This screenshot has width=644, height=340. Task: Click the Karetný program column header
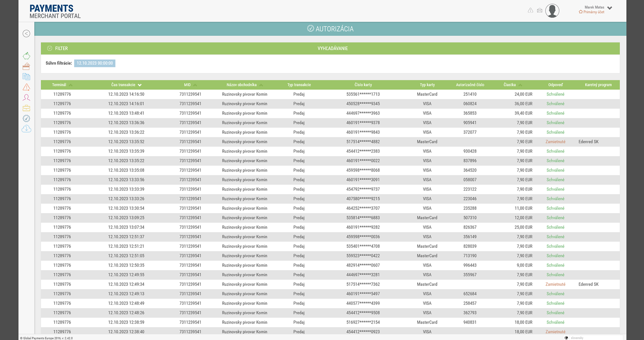click(598, 85)
